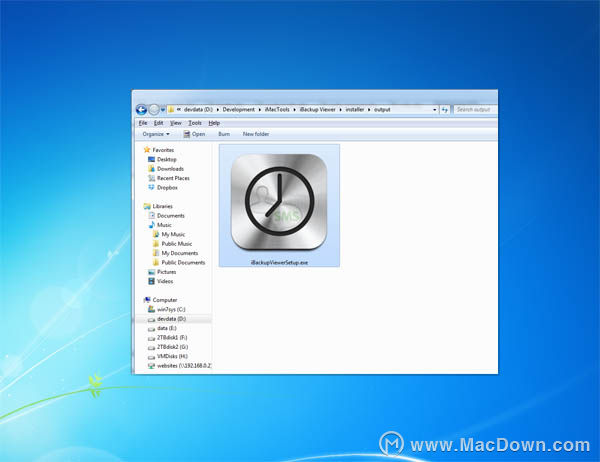Screen dimensions: 600x462
Task: Click the Desktop icon in Favorites
Action: click(152, 159)
